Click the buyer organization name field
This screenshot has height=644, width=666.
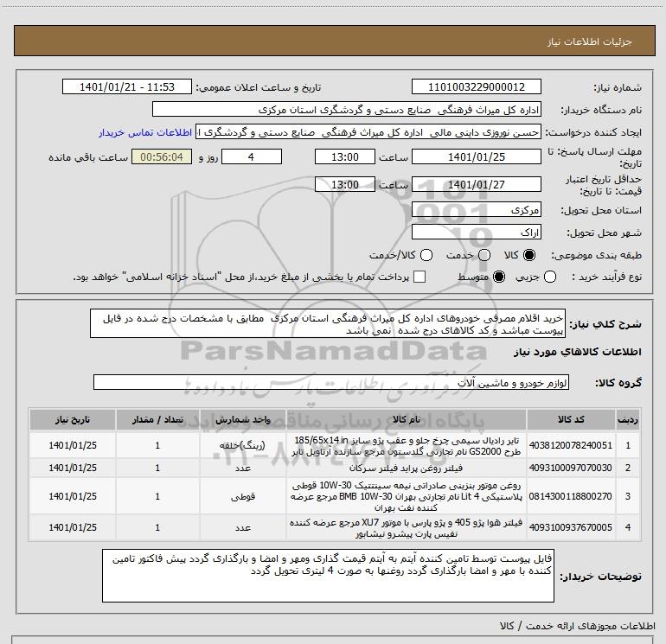point(347,109)
